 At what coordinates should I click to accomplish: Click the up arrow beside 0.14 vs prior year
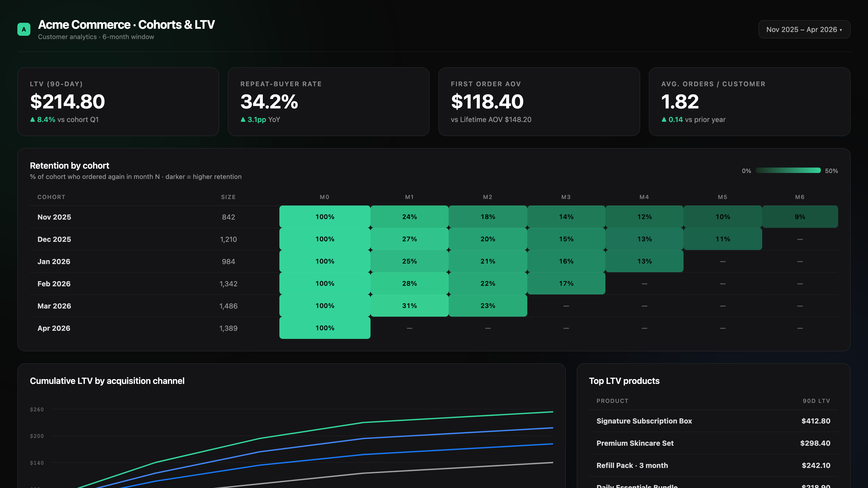[664, 120]
